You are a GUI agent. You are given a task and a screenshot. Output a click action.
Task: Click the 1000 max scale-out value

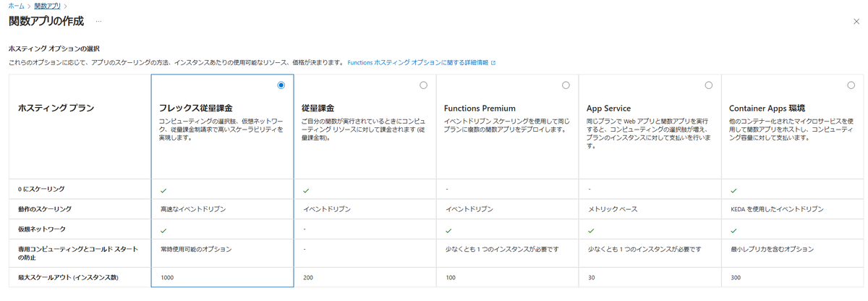(168, 277)
